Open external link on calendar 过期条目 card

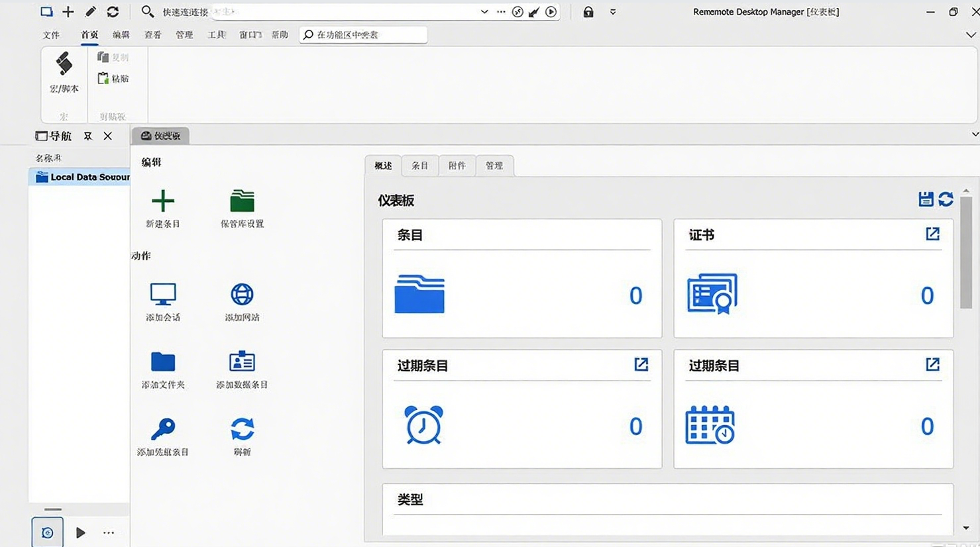click(x=932, y=364)
